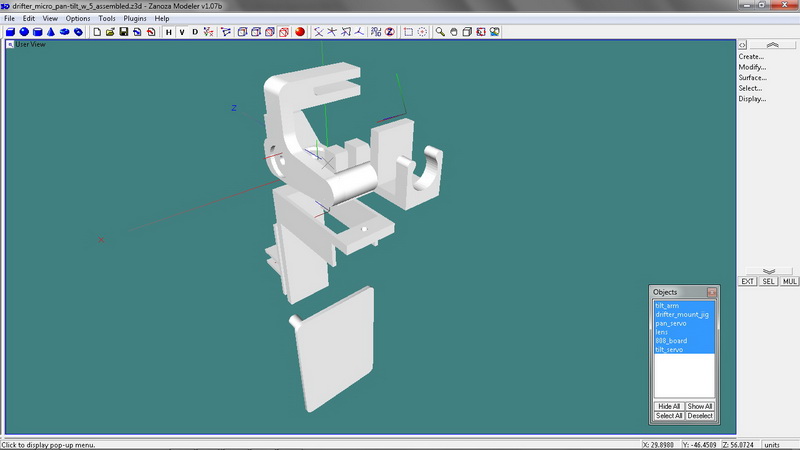The height and width of the screenshot is (450, 800).
Task: Expand the Create... command group
Action: (751, 57)
